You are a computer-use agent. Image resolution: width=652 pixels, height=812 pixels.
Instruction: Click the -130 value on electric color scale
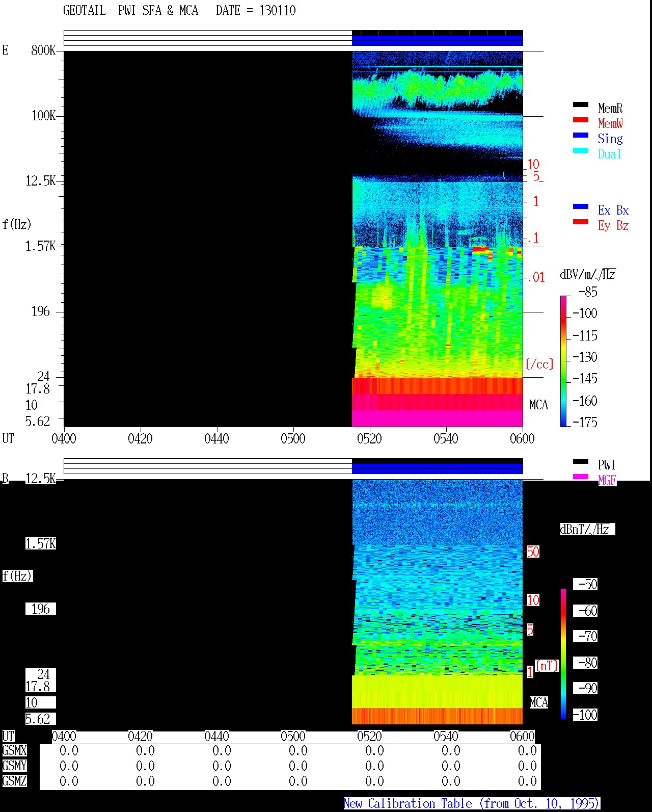pos(585,357)
